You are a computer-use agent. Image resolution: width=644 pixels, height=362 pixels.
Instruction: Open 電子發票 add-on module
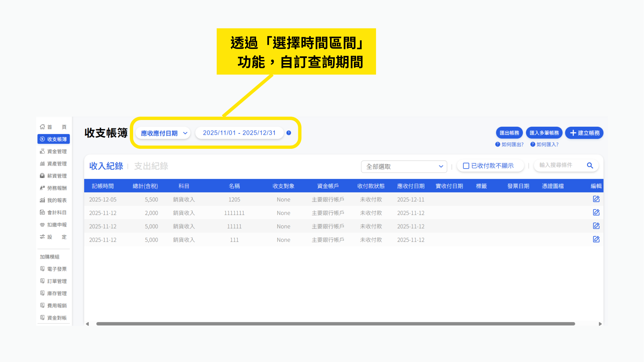pyautogui.click(x=53, y=269)
